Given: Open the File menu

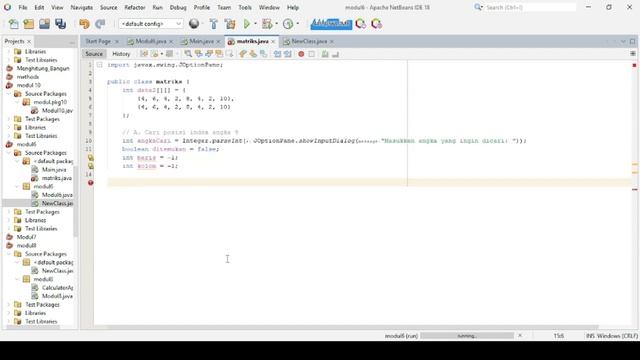Looking at the screenshot, I should (23, 7).
